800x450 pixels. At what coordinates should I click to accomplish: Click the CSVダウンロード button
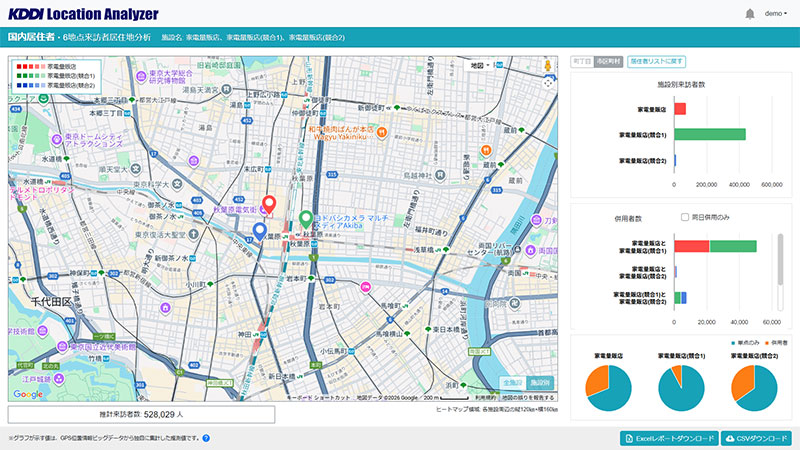click(756, 438)
